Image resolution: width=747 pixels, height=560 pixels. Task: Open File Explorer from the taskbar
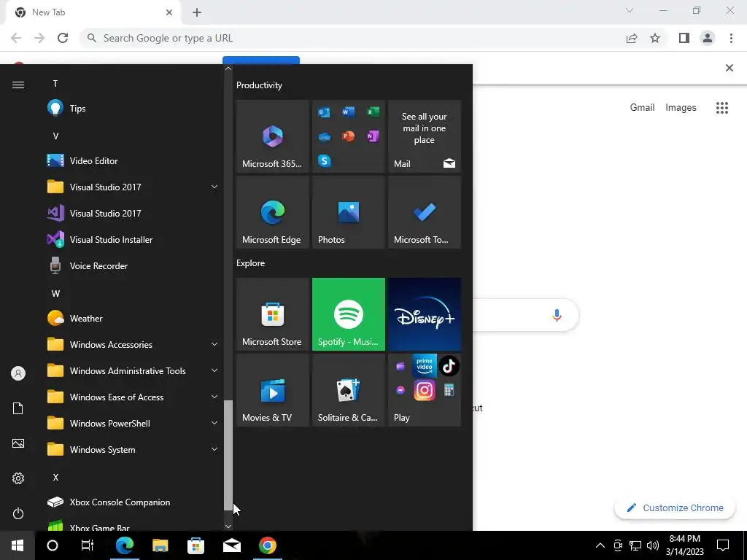coord(160,545)
